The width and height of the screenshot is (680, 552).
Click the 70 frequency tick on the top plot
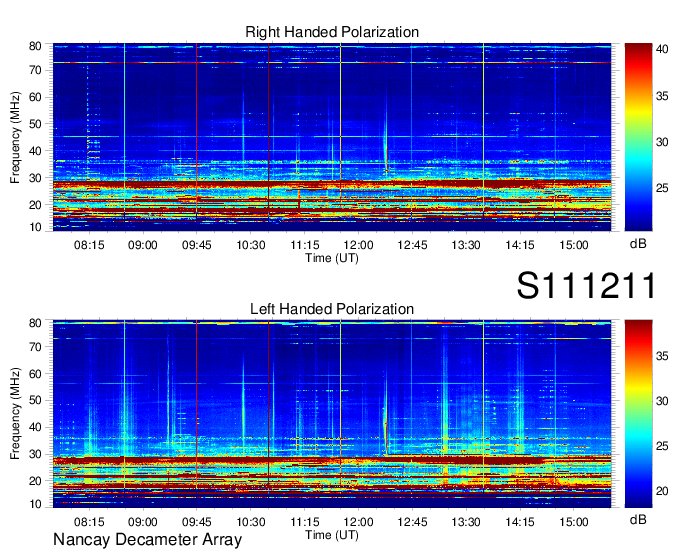pyautogui.click(x=35, y=70)
